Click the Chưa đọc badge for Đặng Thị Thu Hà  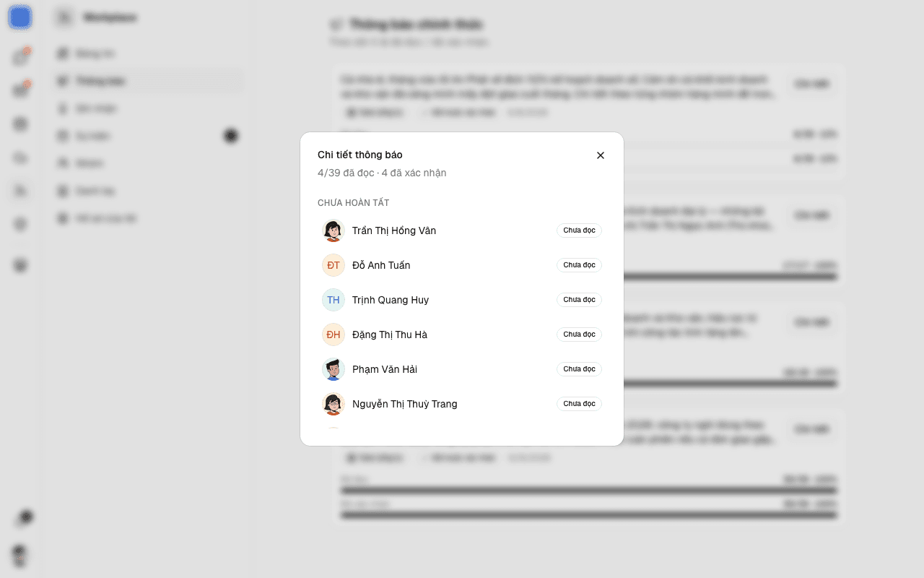click(579, 335)
